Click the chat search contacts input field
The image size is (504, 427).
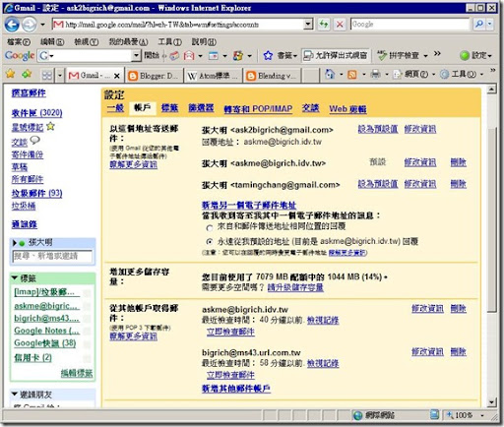click(52, 256)
